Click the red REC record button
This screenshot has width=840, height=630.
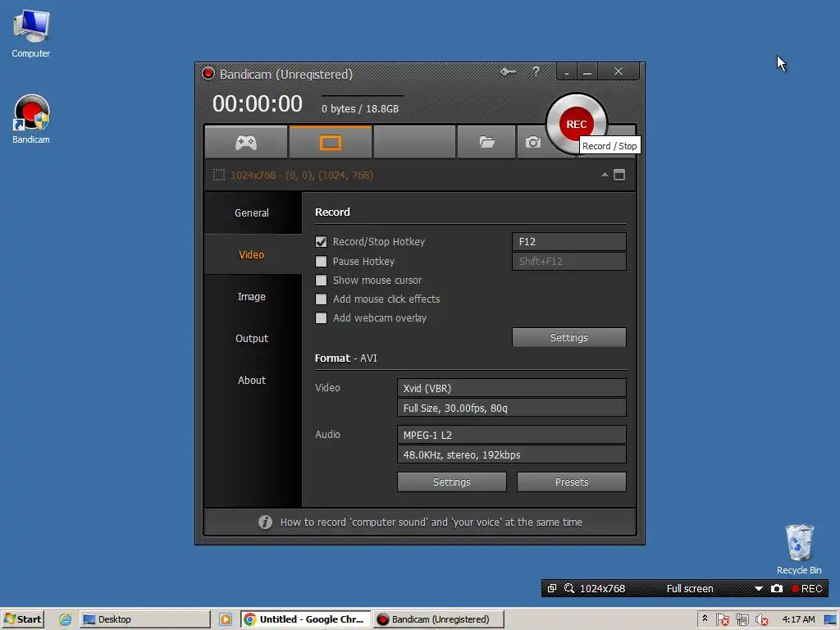point(576,124)
